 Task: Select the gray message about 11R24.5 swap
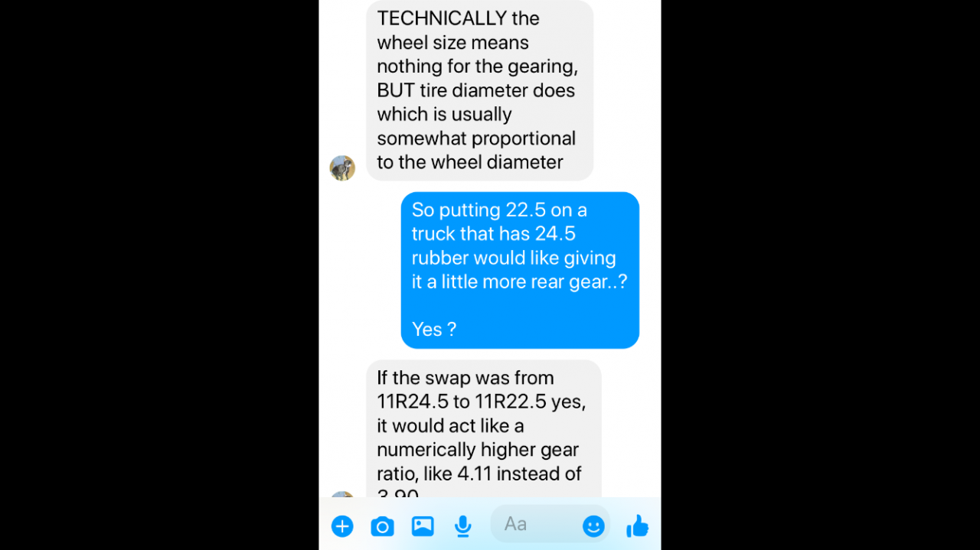[484, 429]
